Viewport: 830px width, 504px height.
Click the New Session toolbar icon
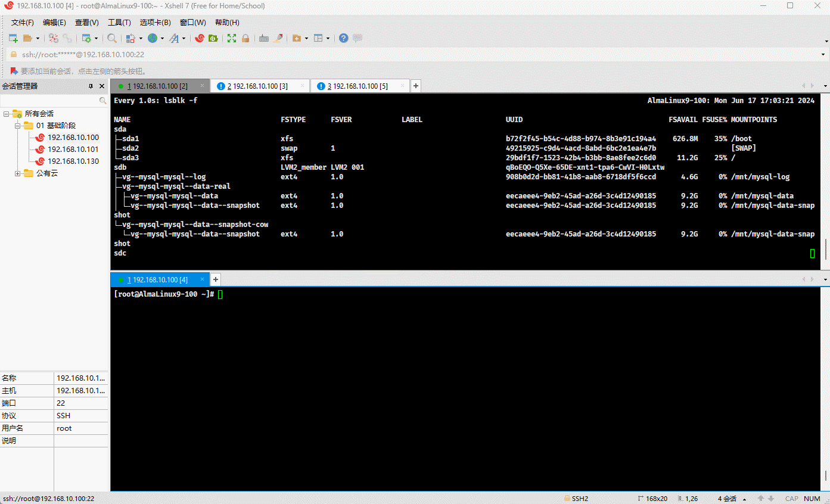click(13, 38)
